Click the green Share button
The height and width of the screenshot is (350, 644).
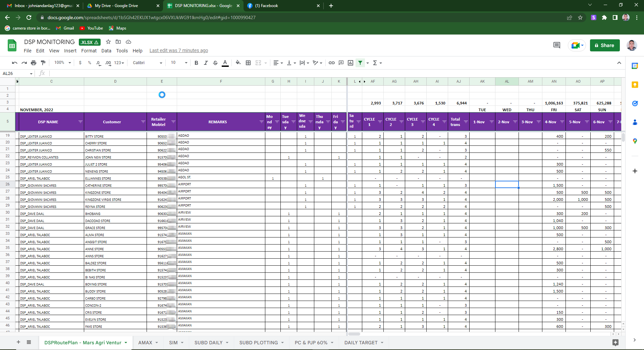(x=604, y=45)
